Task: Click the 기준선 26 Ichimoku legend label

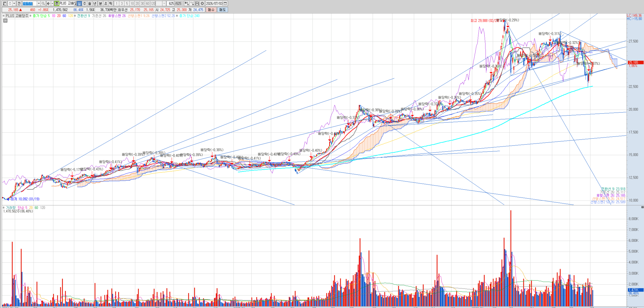Action: (x=99, y=16)
